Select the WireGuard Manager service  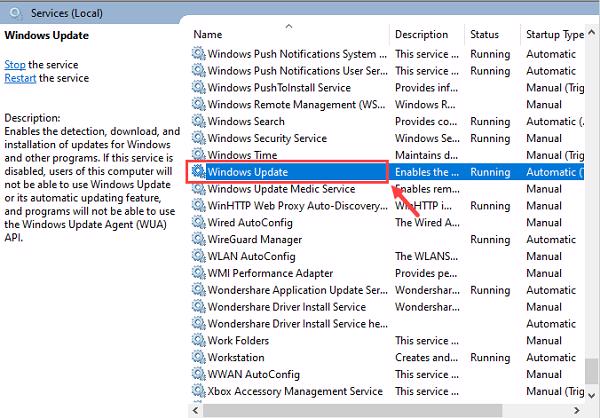click(x=254, y=240)
